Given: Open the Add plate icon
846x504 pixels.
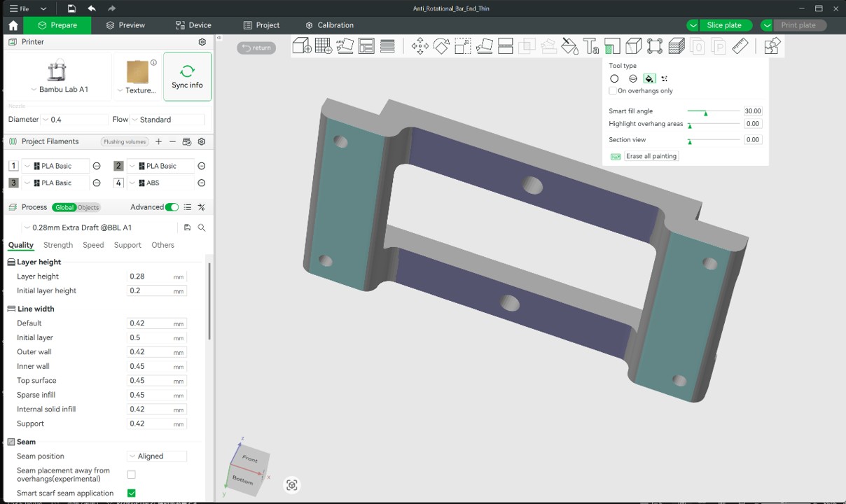Looking at the screenshot, I should click(323, 46).
